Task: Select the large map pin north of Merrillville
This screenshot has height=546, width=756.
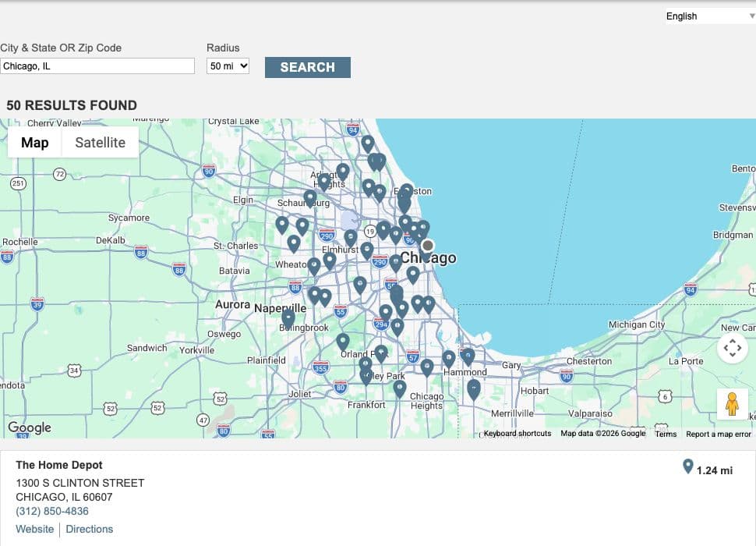Action: [473, 390]
